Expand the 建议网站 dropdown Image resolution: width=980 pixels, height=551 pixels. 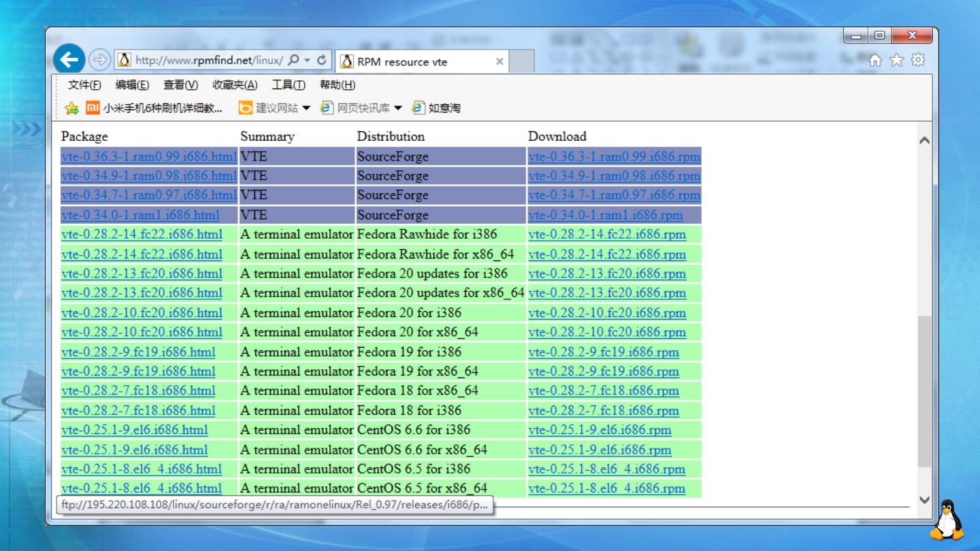coord(306,108)
